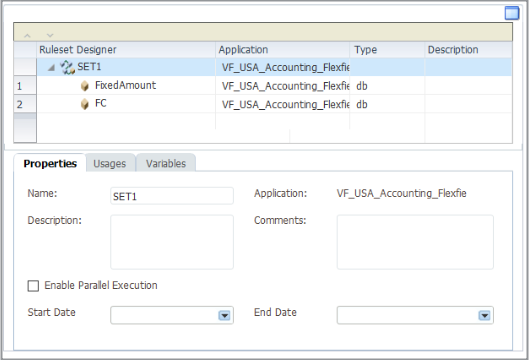This screenshot has height=360, width=529.
Task: Click the SET1 ruleset icon
Action: pos(67,67)
